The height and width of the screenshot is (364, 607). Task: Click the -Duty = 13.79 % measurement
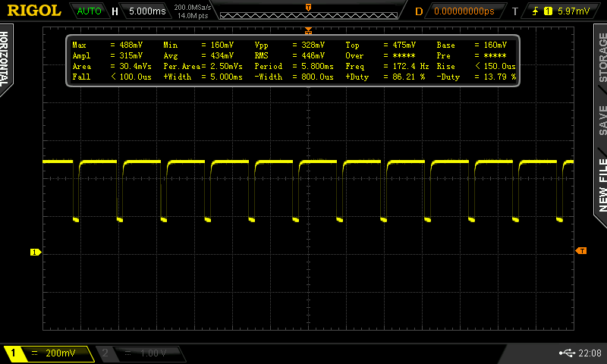[476, 77]
